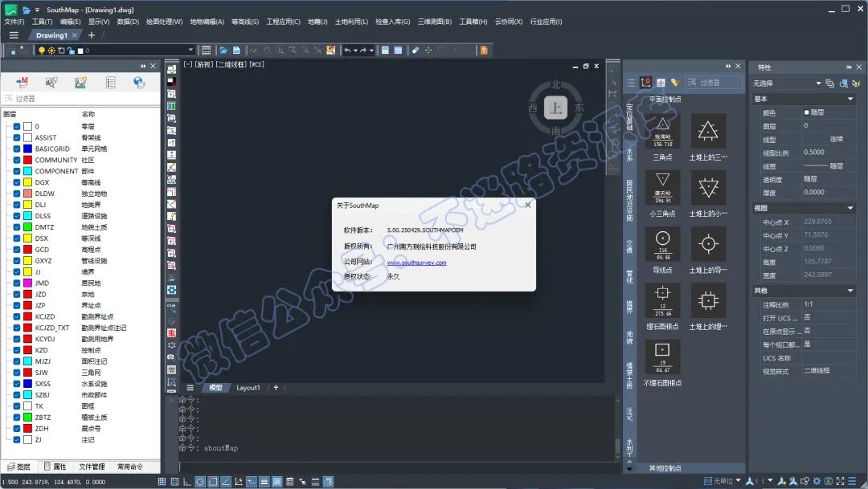
Task: Click the M arrow icon in the layer panel
Action: coord(23,83)
